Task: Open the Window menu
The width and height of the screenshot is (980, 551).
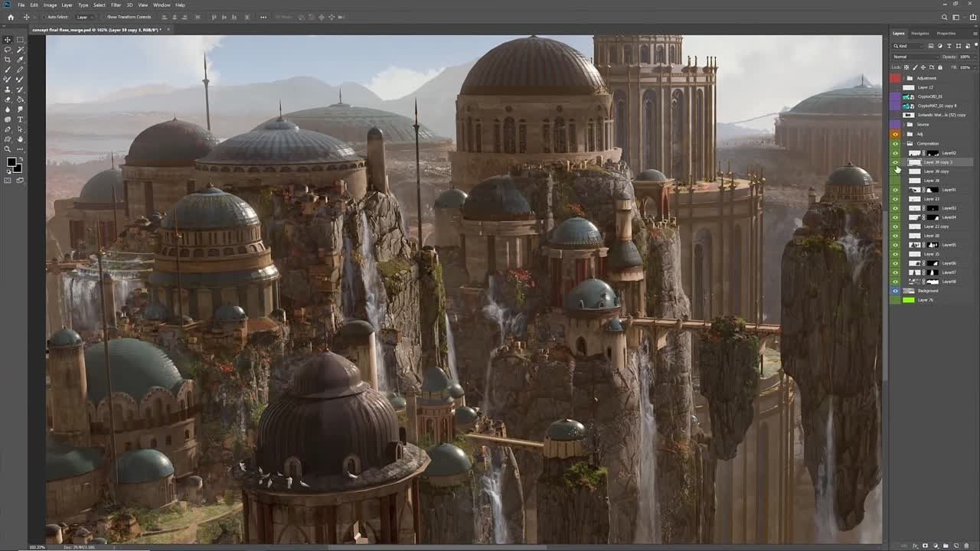Action: [162, 5]
